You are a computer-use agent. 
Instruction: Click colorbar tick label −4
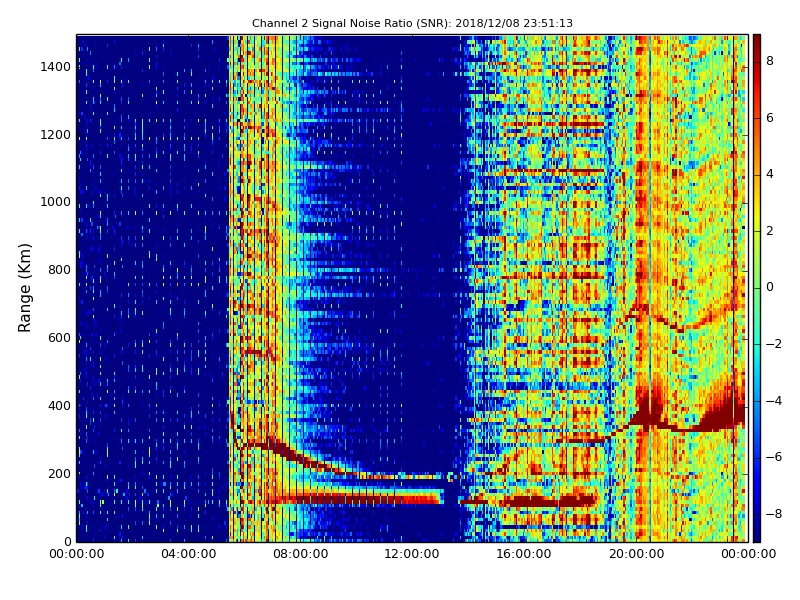pyautogui.click(x=774, y=401)
